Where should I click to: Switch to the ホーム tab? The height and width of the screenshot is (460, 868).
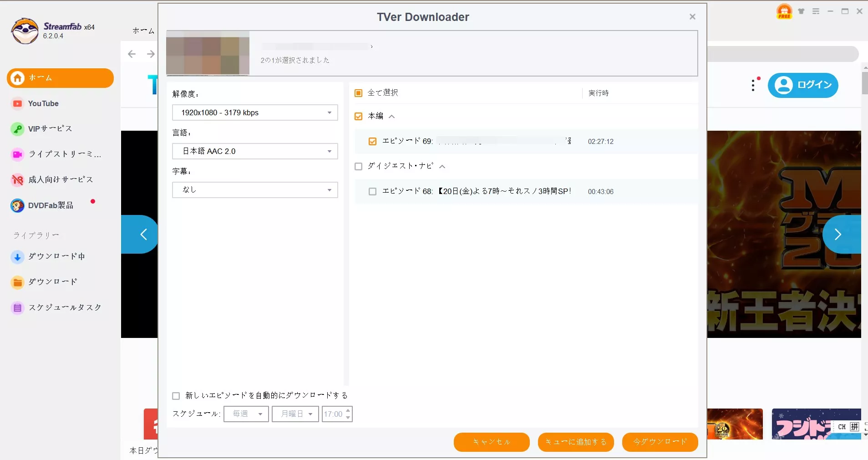pos(143,31)
